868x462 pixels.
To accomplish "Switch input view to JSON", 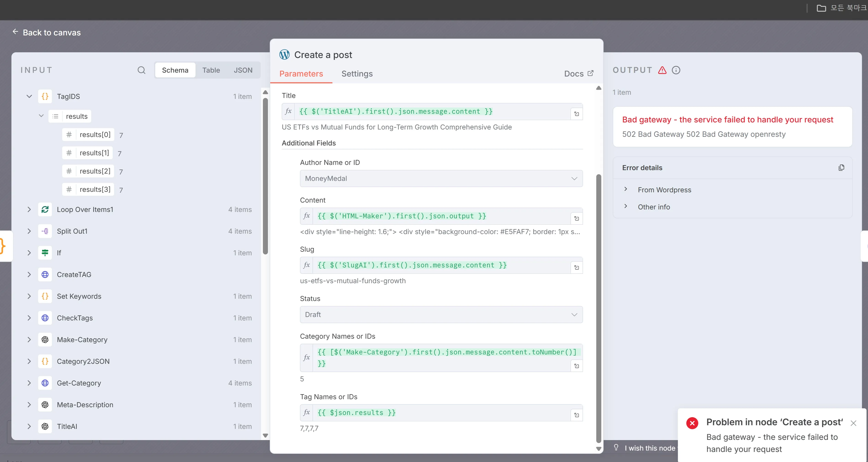I will 243,70.
